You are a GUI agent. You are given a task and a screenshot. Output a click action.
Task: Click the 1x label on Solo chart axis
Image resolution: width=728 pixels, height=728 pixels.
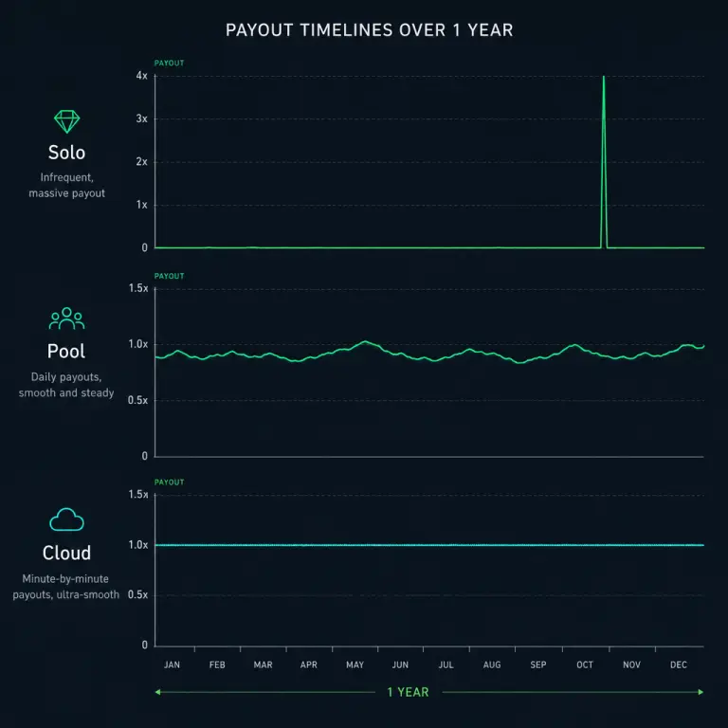(141, 205)
